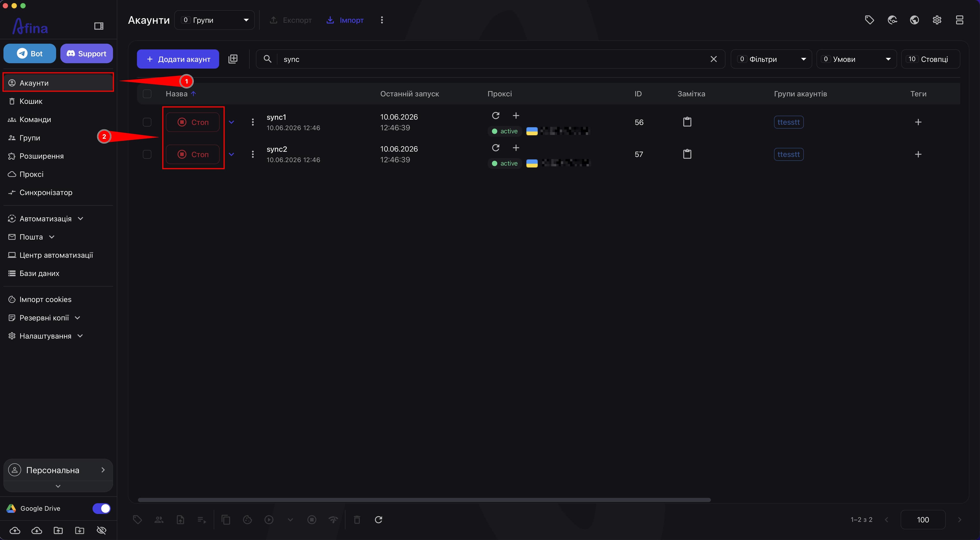
Task: Expand the Автоматизація sidebar section
Action: 46,219
